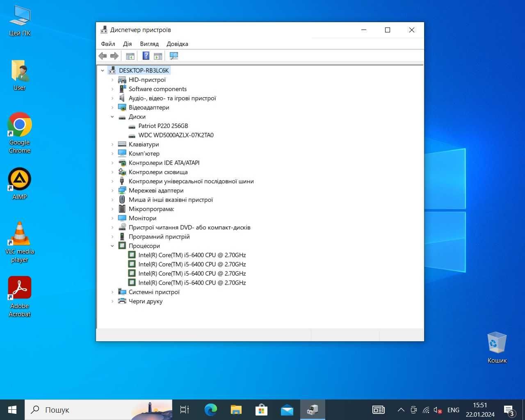Click the DVD drive category icon
525x420 pixels.
(x=122, y=228)
